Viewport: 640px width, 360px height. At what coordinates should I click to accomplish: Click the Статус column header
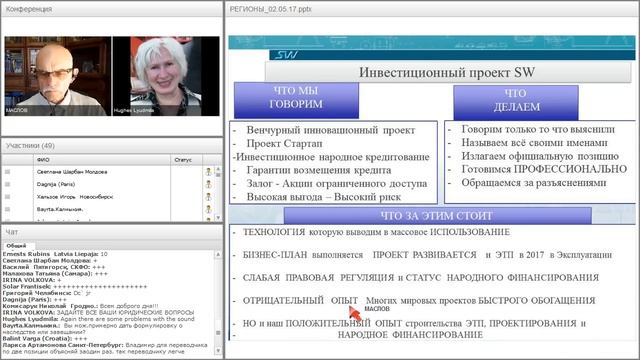tap(186, 160)
